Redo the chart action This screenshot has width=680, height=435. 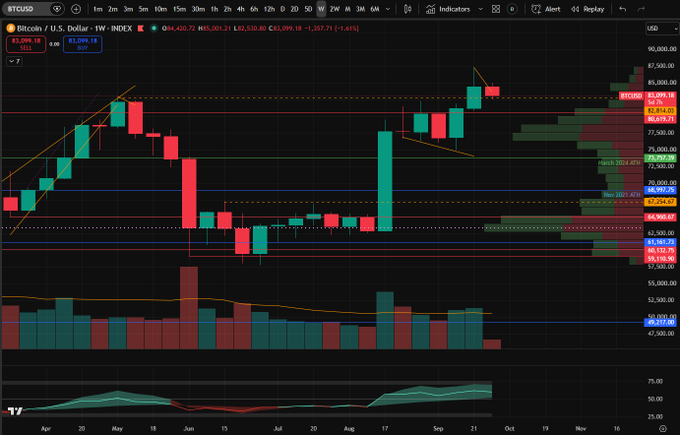pos(641,9)
